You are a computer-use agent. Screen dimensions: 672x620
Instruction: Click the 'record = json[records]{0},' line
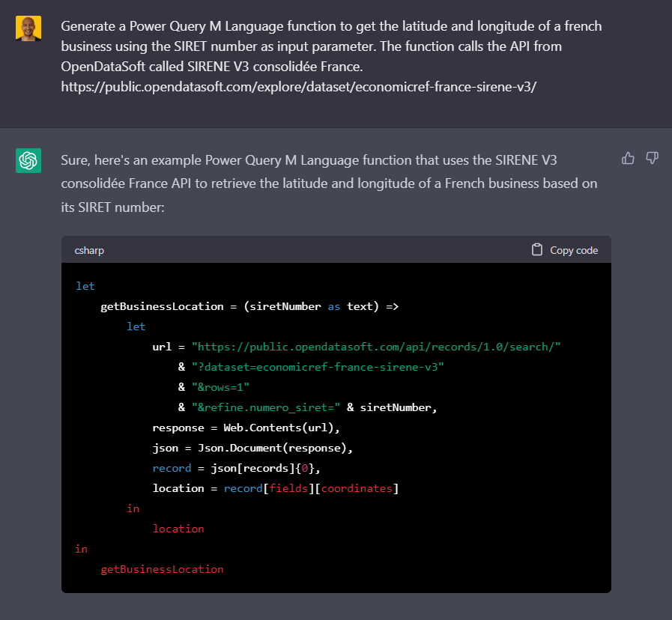tap(236, 468)
